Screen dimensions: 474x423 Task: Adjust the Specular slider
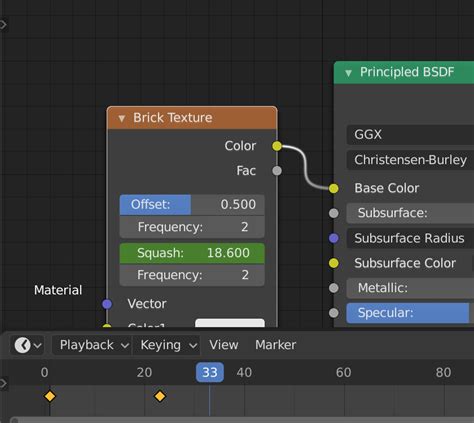point(410,313)
